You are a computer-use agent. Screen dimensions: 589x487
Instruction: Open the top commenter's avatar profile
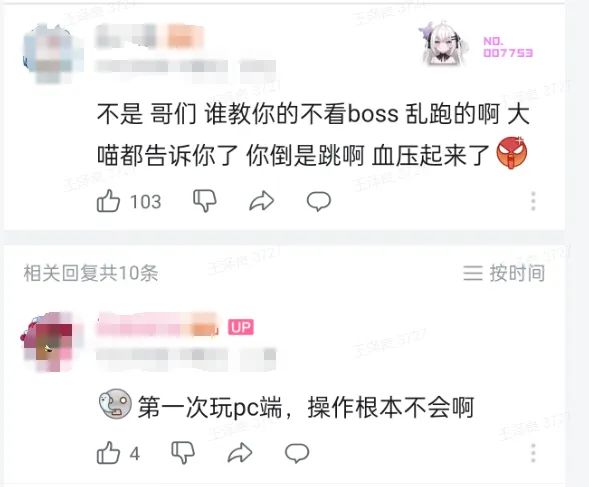coord(52,53)
